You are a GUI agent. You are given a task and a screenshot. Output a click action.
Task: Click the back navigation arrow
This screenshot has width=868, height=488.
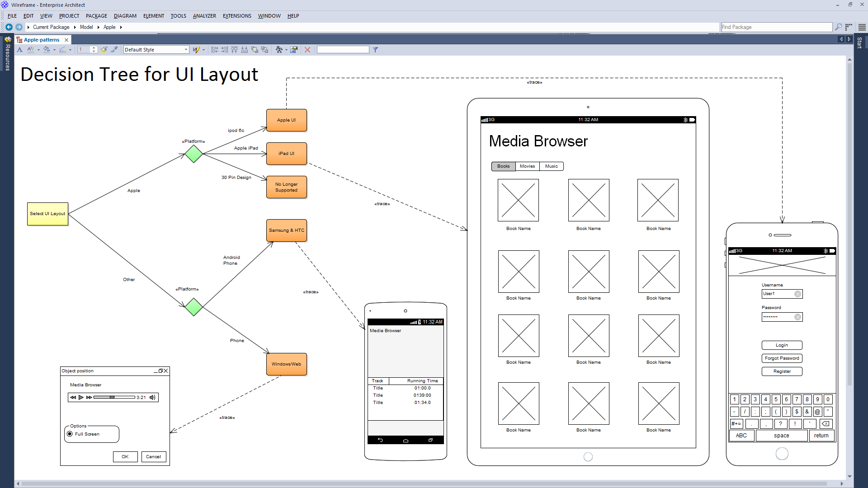pos(9,27)
